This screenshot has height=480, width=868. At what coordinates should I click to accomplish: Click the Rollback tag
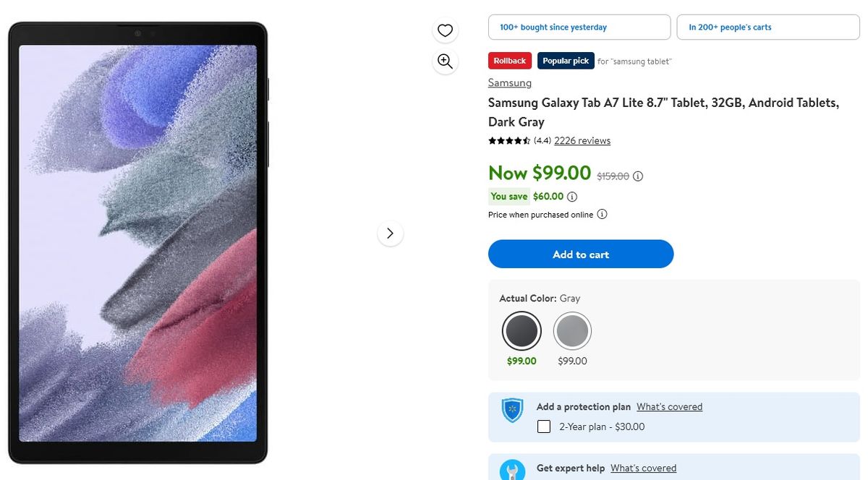pos(509,61)
